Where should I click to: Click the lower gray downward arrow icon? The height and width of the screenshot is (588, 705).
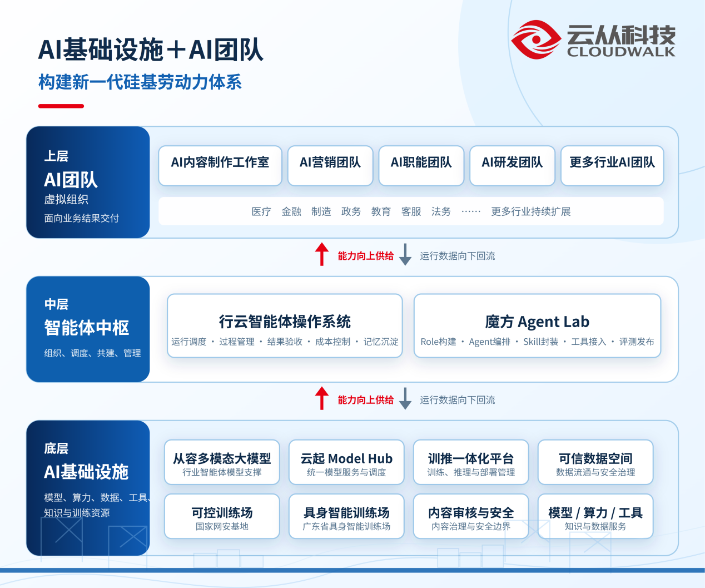coord(406,398)
